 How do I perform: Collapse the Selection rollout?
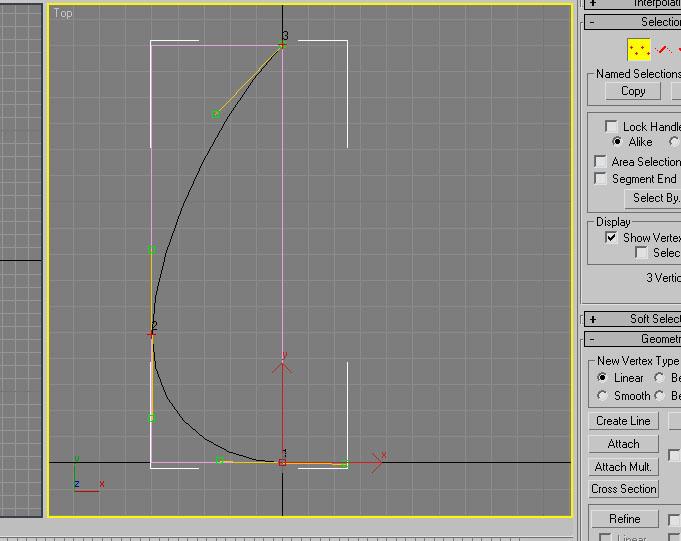pos(632,22)
